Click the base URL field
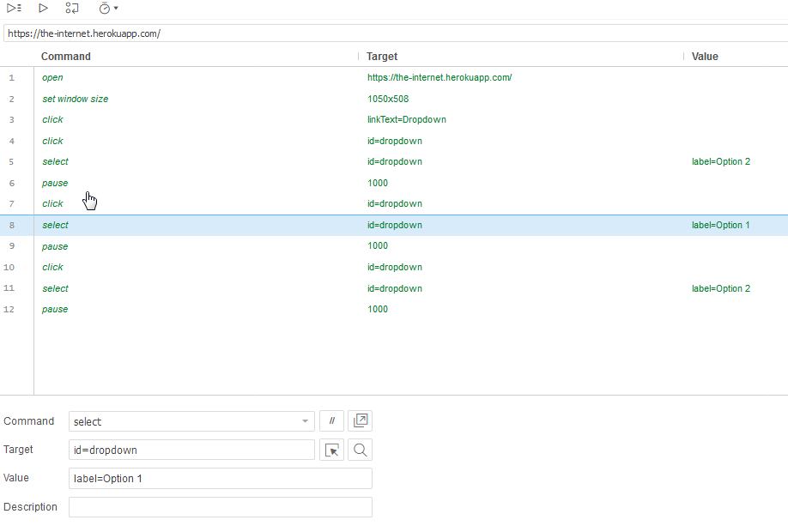The image size is (788, 532). pyautogui.click(x=395, y=33)
